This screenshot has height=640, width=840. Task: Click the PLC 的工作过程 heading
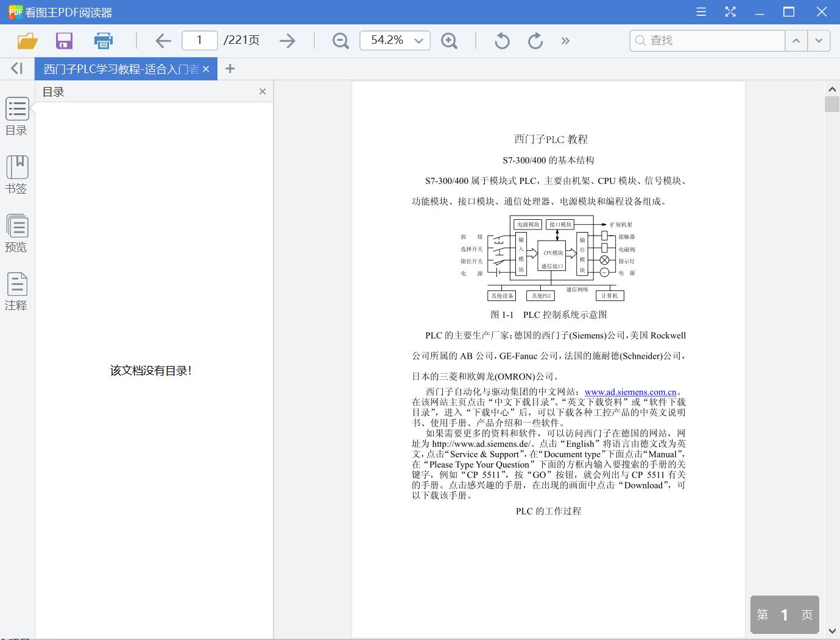pos(548,512)
